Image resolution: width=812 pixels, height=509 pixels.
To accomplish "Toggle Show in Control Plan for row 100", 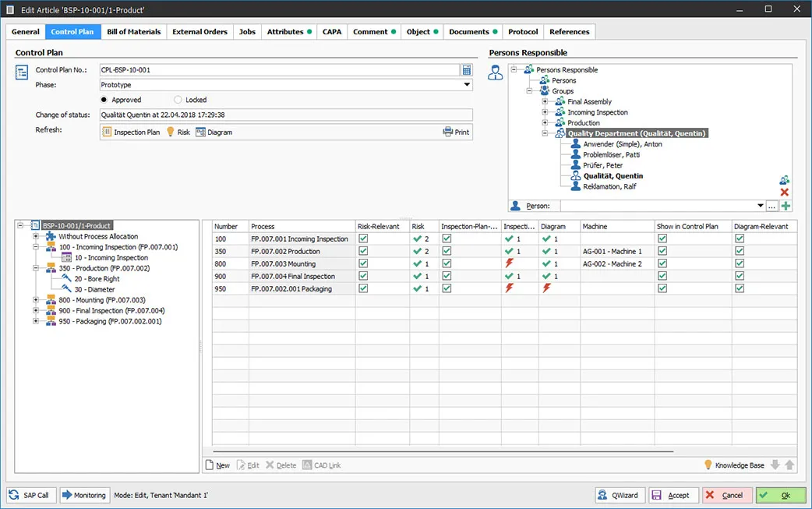I will (x=662, y=239).
